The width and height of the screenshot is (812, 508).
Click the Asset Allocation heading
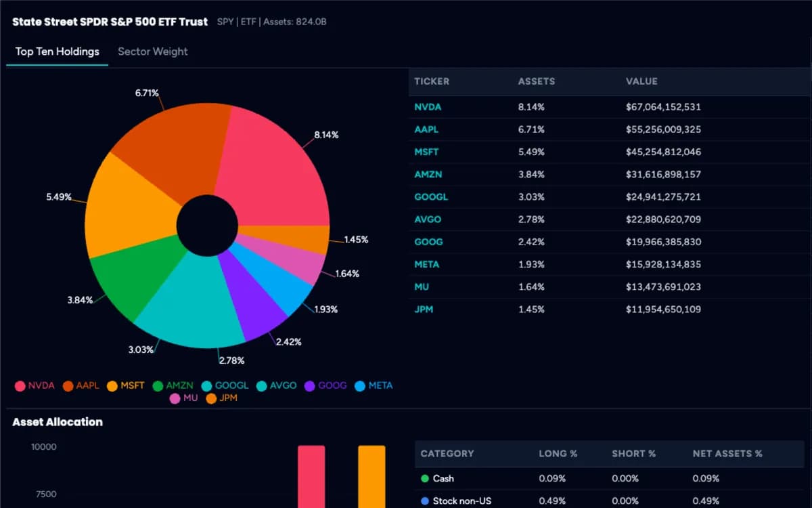click(x=58, y=422)
